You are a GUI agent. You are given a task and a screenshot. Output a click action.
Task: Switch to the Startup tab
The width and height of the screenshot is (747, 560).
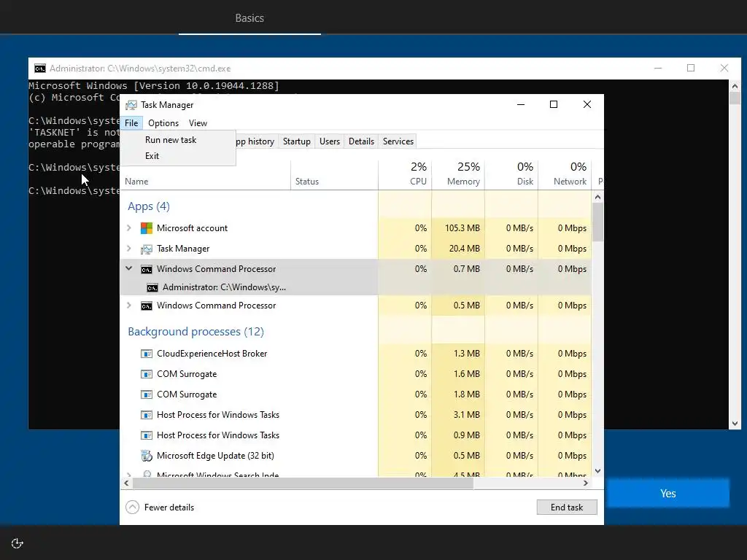pos(296,141)
